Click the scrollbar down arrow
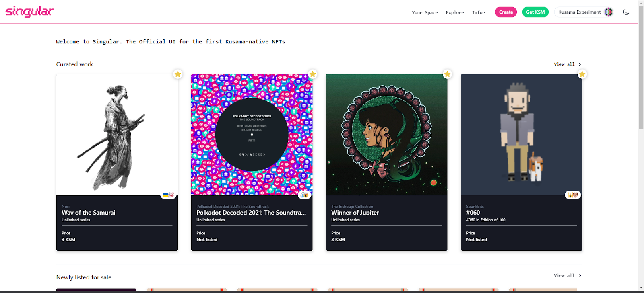 pyautogui.click(x=641, y=288)
